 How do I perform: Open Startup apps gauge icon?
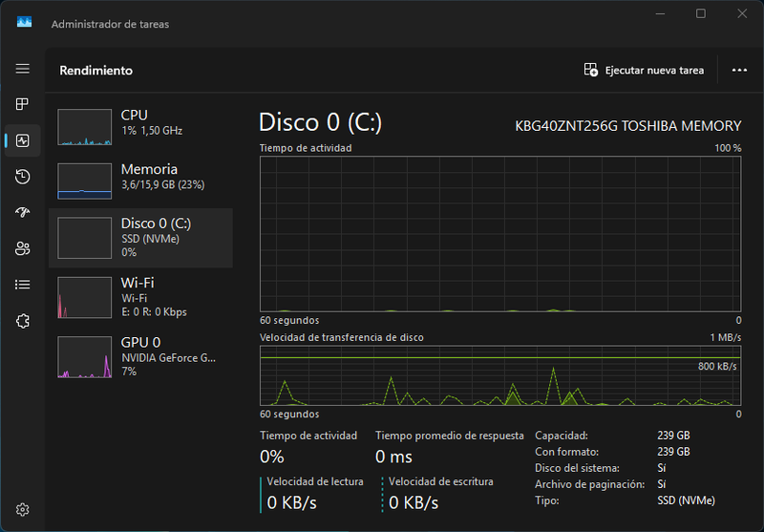pyautogui.click(x=22, y=212)
